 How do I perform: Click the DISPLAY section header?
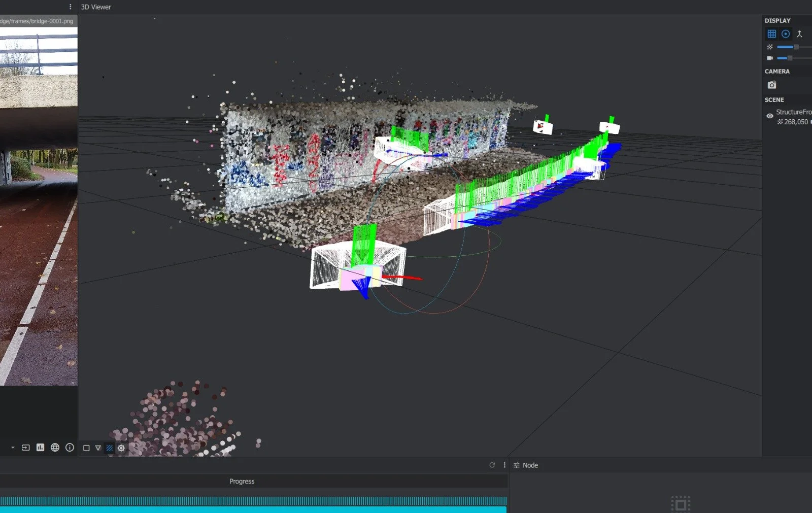pyautogui.click(x=777, y=21)
